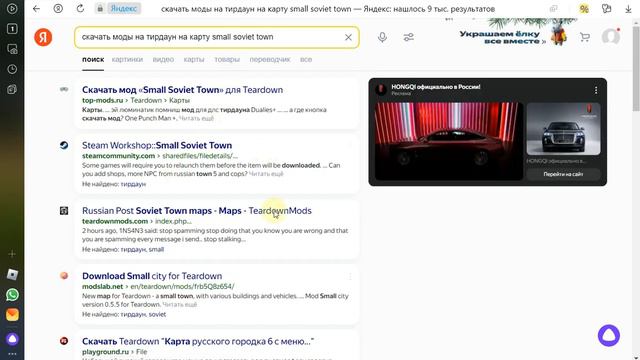640x360 pixels.
Task: Open the black HONGQI SUV thumbnail
Action: 563,129
